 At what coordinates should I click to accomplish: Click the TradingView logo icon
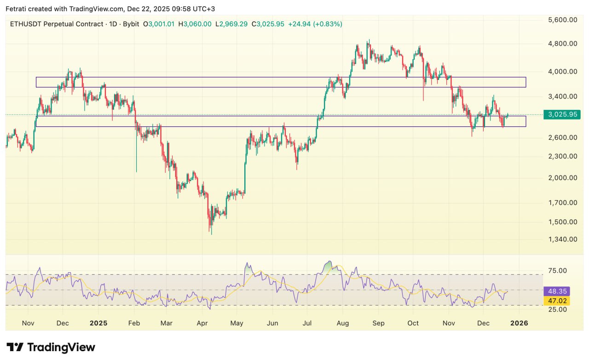click(x=15, y=347)
